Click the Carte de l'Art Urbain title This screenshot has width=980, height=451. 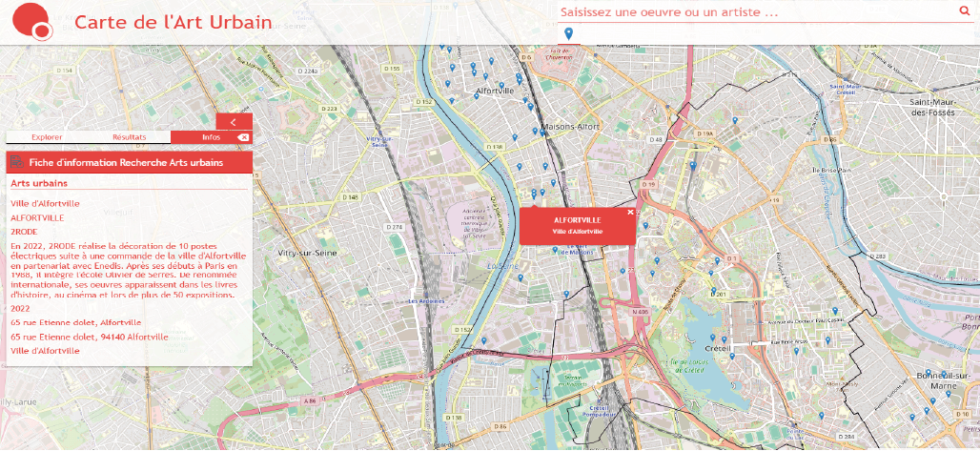(173, 23)
